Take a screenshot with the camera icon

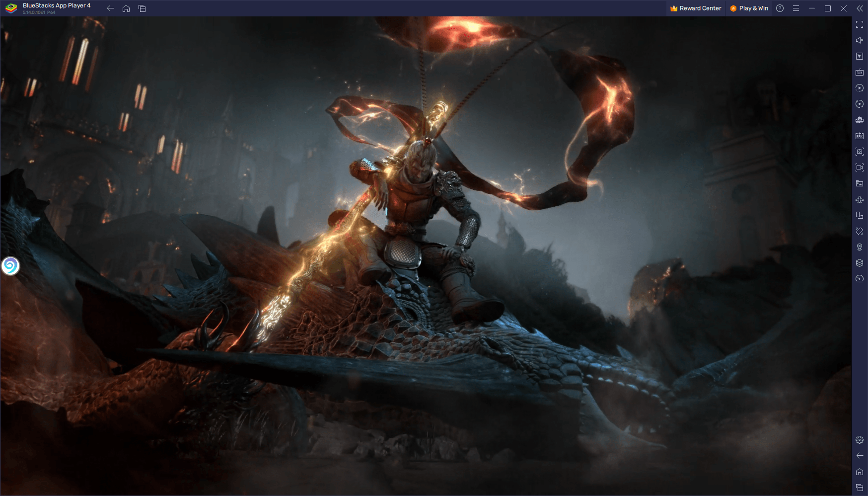(x=860, y=152)
